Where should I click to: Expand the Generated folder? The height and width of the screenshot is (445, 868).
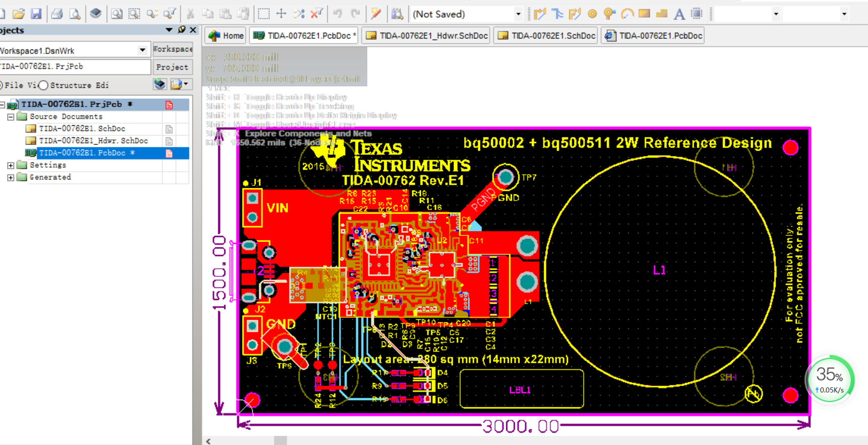[11, 177]
